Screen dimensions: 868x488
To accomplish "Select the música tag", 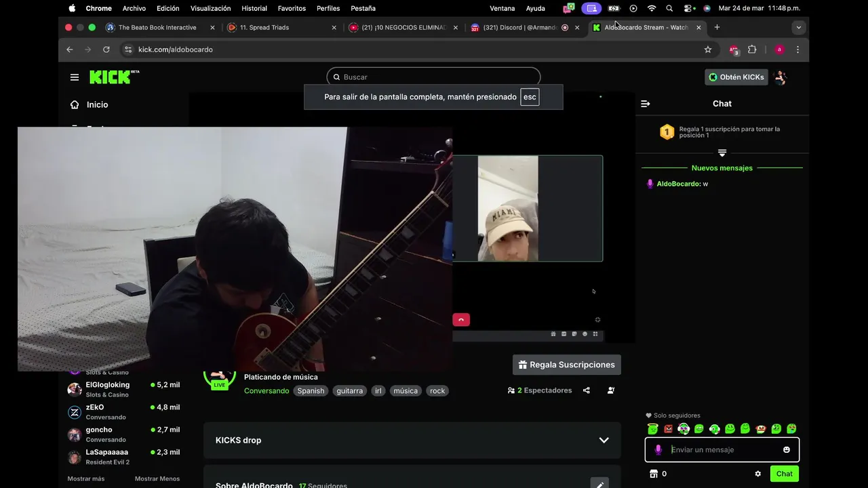I will click(406, 391).
